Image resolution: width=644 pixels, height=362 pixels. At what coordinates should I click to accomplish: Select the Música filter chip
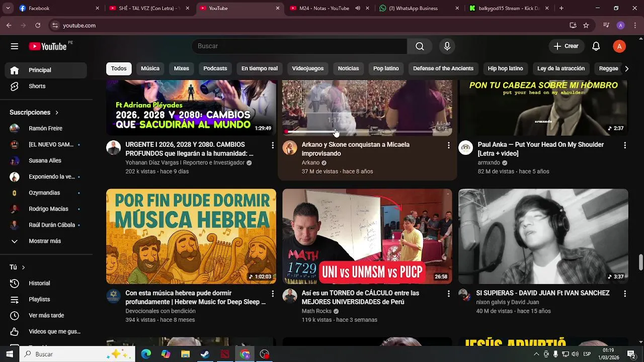(150, 68)
